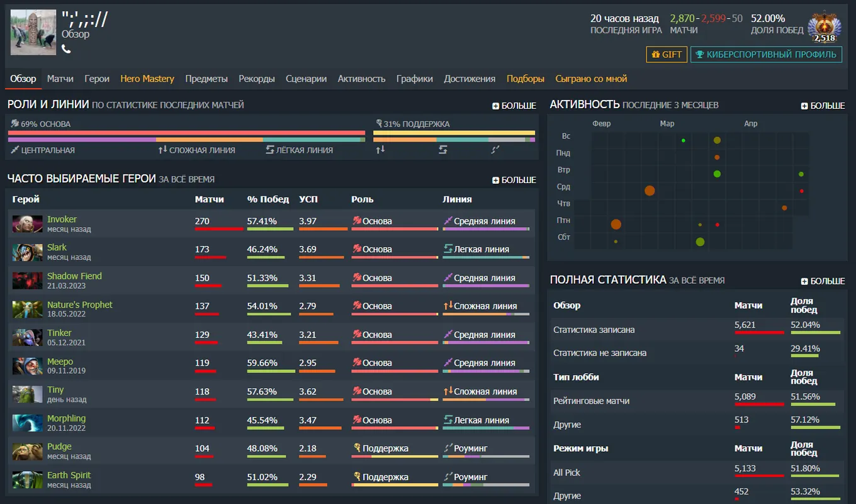
Task: Switch to the Матчи tab
Action: (60, 79)
